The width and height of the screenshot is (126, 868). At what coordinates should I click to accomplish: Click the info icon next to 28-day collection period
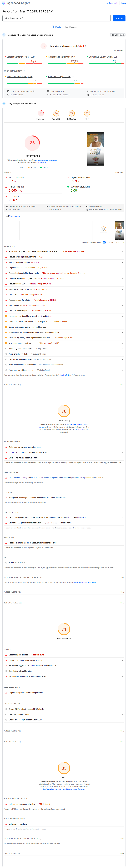(x=34, y=91)
